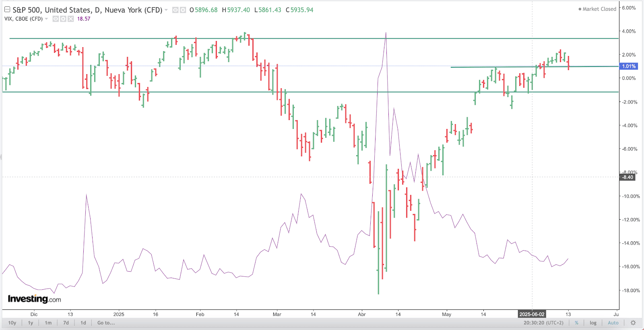The image size is (644, 330).
Task: Click the Market Closed status
Action: click(x=597, y=9)
